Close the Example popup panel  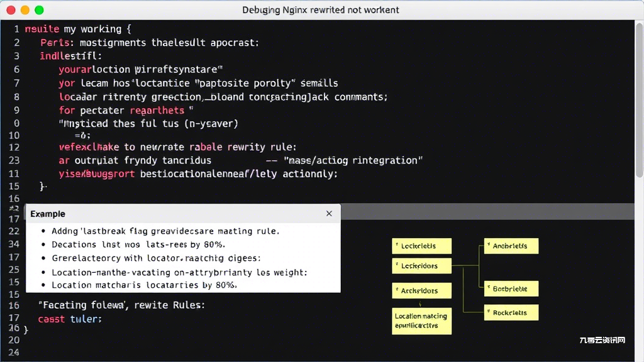(329, 214)
